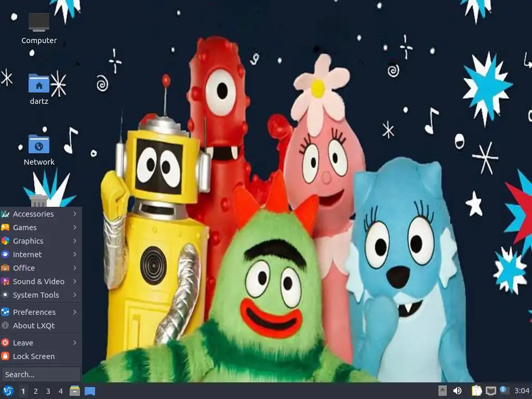Screen dimensions: 532x399
Task: Click the LXQt main menu bird icon
Action: (8, 391)
